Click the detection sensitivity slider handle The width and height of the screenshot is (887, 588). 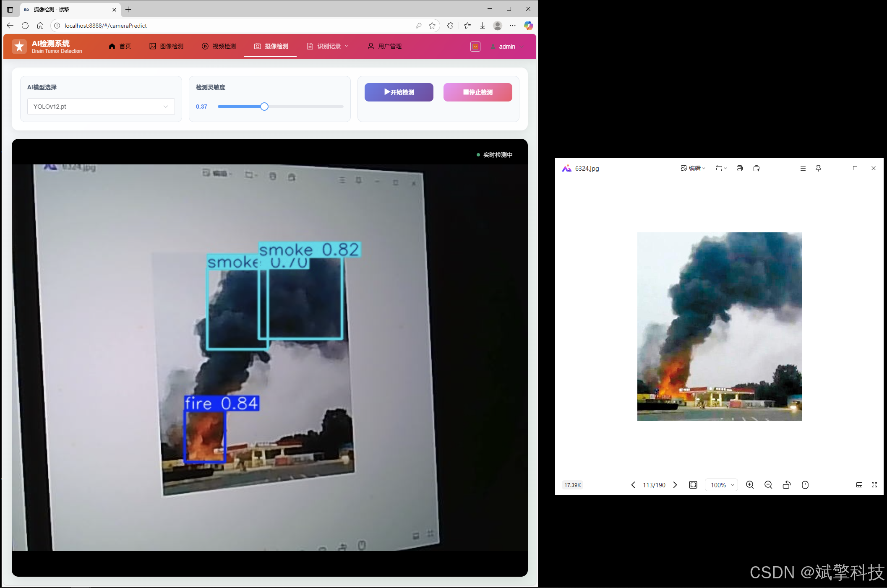(264, 107)
